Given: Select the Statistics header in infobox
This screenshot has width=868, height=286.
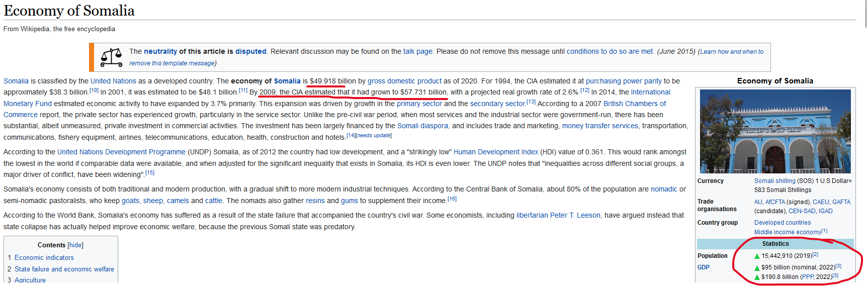Looking at the screenshot, I should point(775,244).
